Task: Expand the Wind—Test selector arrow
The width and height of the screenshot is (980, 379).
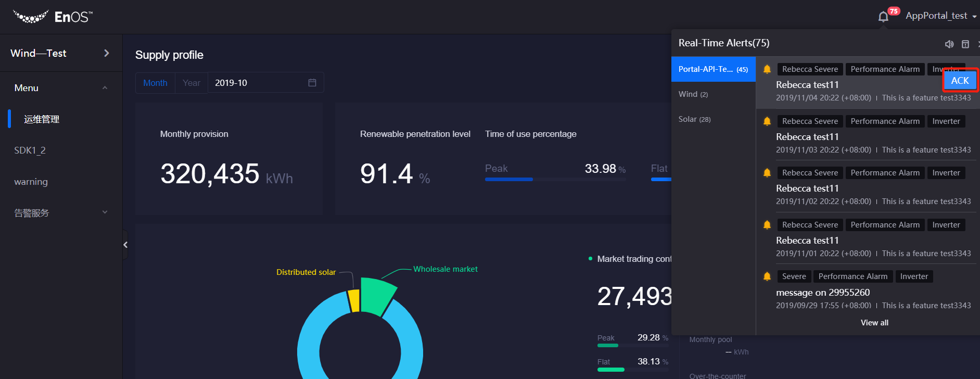Action: coord(107,53)
